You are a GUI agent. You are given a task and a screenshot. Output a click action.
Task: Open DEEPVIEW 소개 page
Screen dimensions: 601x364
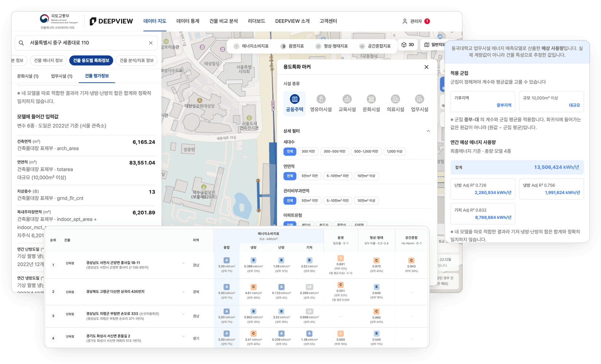292,21
